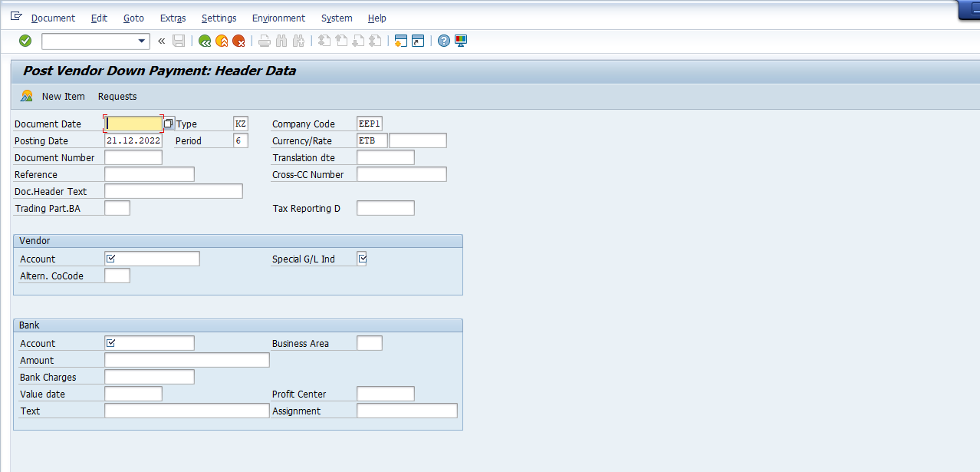Viewport: 980px width, 472px height.
Task: Click the Customize Local Layout monitor icon
Action: (461, 41)
